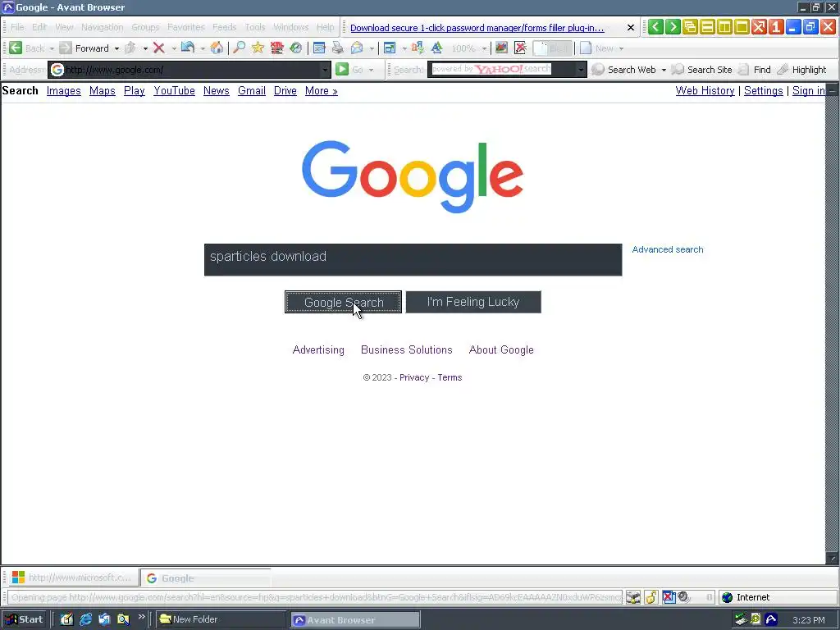Expand the Yahoo search box dropdown
840x630 pixels.
tap(581, 70)
